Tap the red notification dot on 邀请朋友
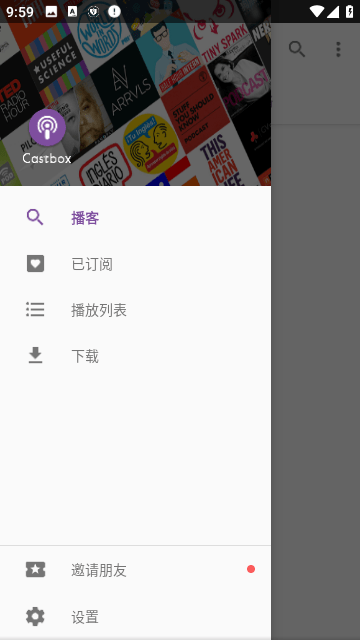360x640 pixels. [x=251, y=569]
